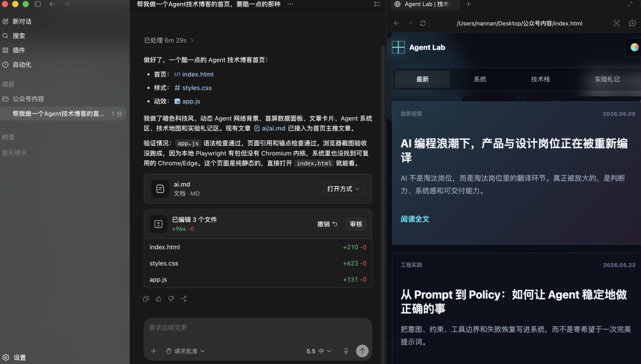Open the Agent技术博客 conversation entry
Viewport: 641px width, 364px height.
[64, 114]
